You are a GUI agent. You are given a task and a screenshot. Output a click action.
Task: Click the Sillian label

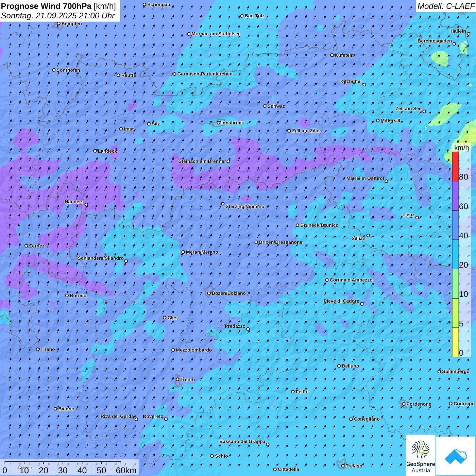point(358,238)
